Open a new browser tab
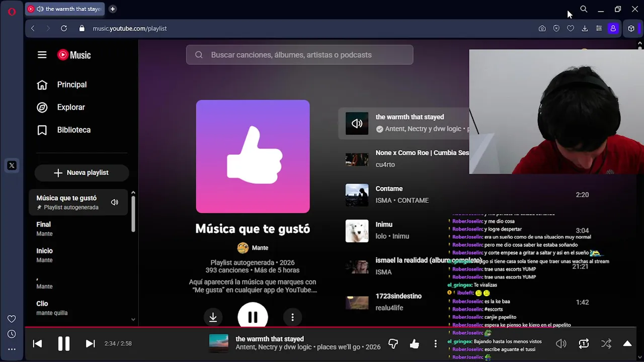Image resolution: width=644 pixels, height=362 pixels. [113, 9]
